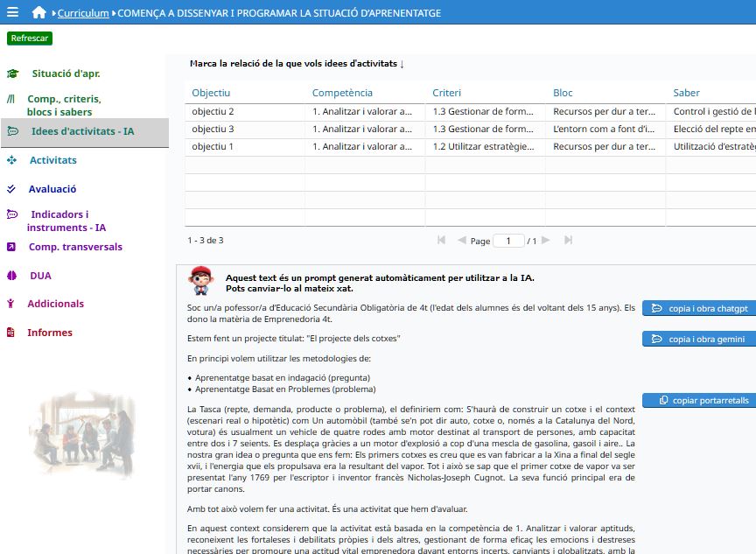Screen dimensions: 756x554
Task: Click the Avaluació double-check icon
Action: [11, 189]
